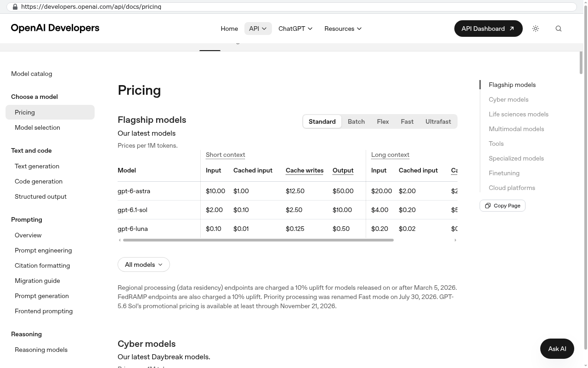
Task: Click the Cache writes column header
Action: pyautogui.click(x=305, y=170)
